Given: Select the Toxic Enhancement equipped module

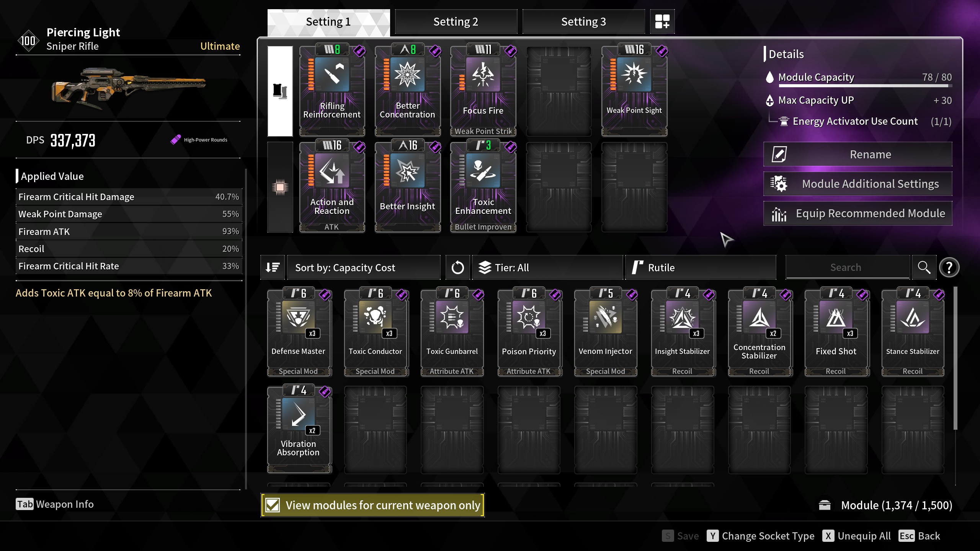Looking at the screenshot, I should (483, 186).
